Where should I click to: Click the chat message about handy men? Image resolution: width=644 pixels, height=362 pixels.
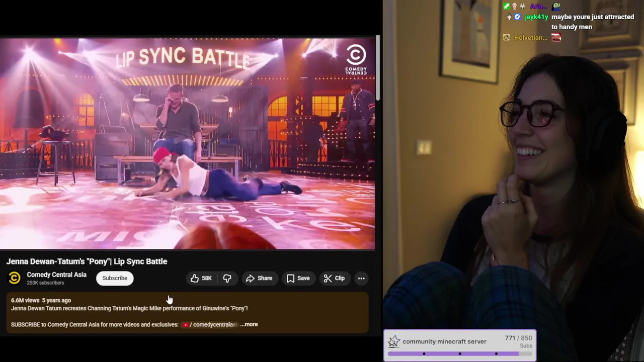[593, 22]
